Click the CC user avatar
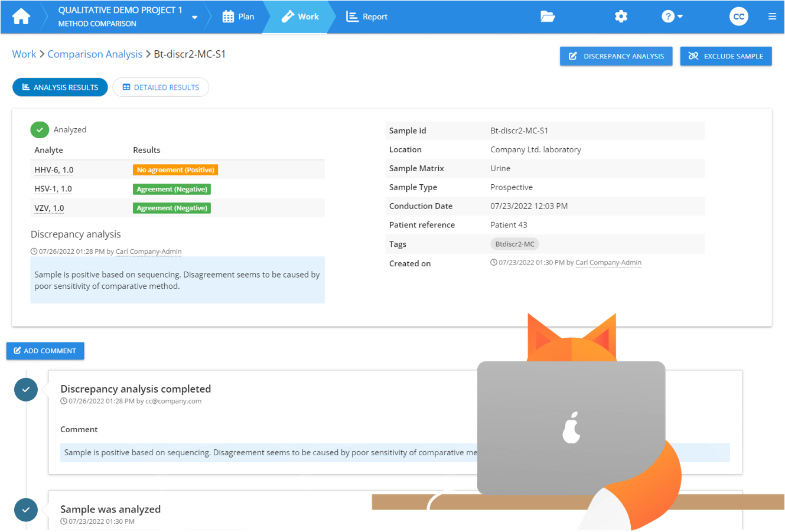 (738, 17)
